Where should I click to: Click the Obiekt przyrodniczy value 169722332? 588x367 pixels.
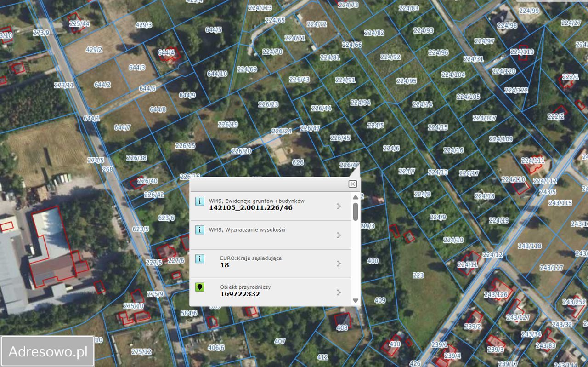(240, 293)
